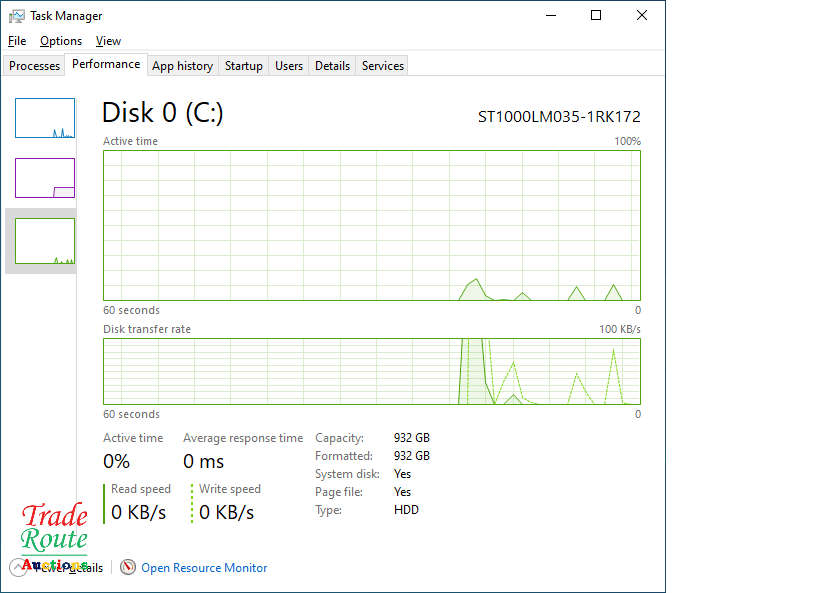Viewport: 819px width, 593px height.
Task: Minimize the Task Manager window
Action: tap(550, 15)
